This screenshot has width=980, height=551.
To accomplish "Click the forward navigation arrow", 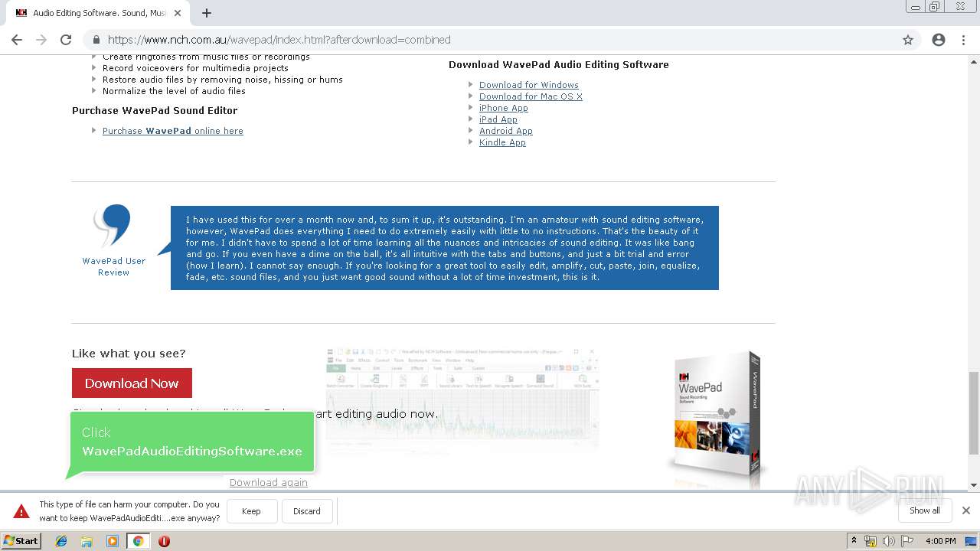I will click(x=41, y=40).
